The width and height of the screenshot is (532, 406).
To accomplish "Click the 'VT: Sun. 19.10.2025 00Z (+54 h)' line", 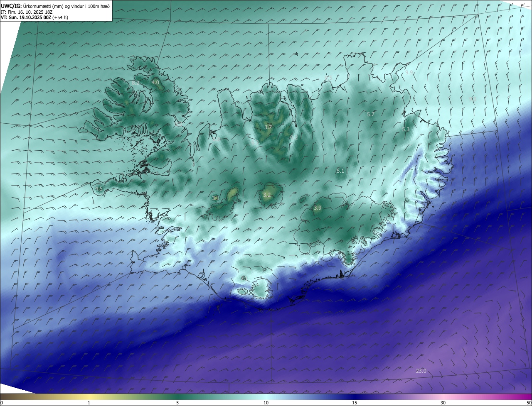I will pyautogui.click(x=34, y=17).
